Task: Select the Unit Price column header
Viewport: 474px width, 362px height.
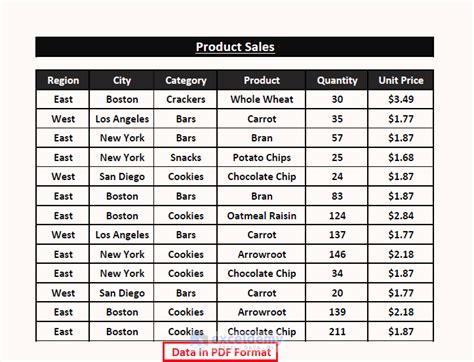Action: tap(401, 80)
